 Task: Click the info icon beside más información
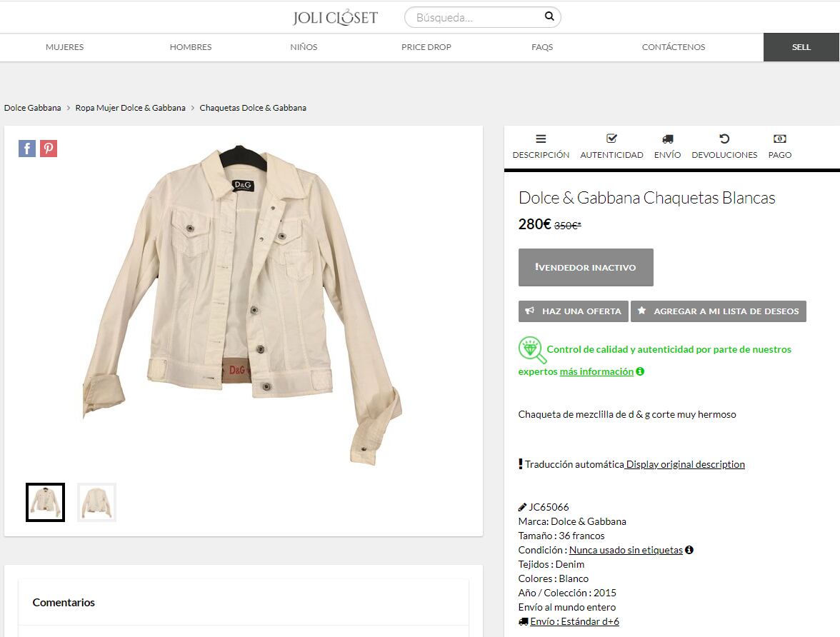coord(640,371)
